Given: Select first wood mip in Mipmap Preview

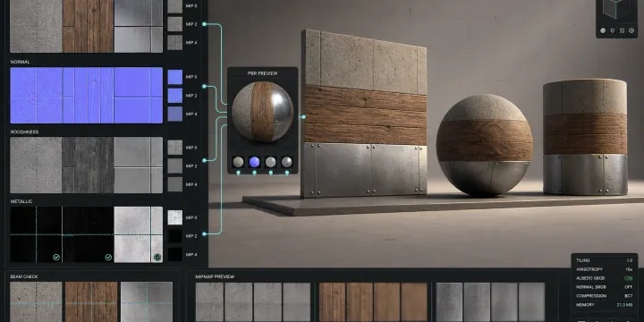Looking at the screenshot, I should pyautogui.click(x=332, y=302).
